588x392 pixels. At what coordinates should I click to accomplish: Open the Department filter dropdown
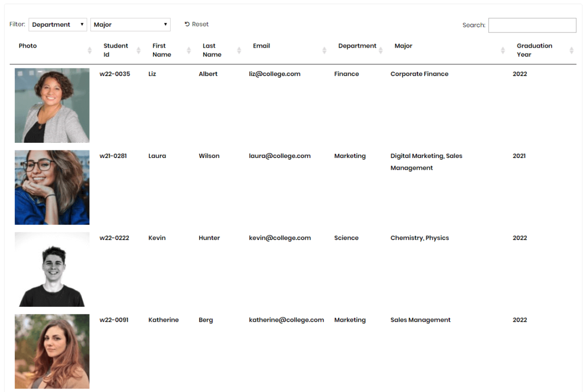(x=58, y=25)
